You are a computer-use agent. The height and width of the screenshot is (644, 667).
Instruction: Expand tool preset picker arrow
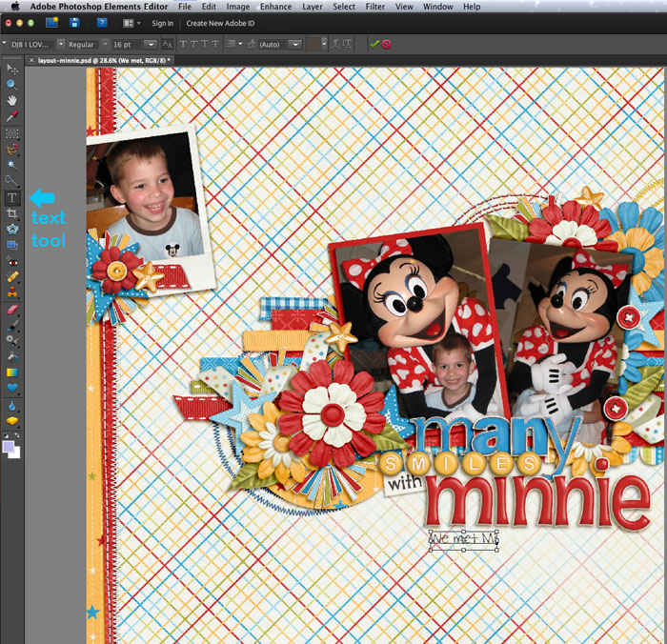[4, 44]
